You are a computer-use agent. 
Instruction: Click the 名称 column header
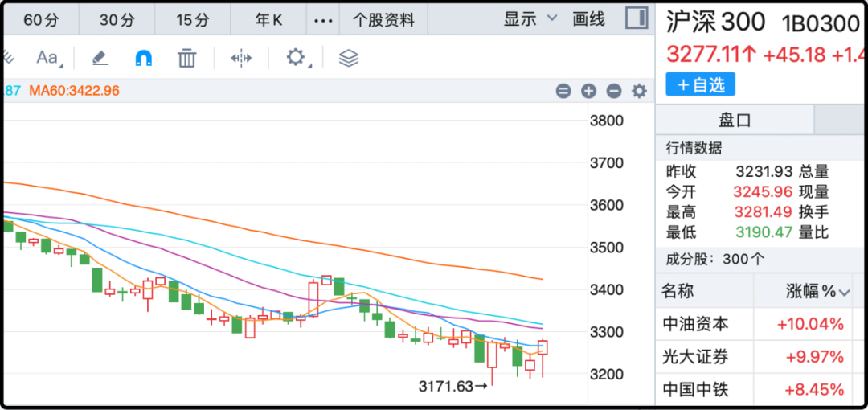click(x=678, y=291)
